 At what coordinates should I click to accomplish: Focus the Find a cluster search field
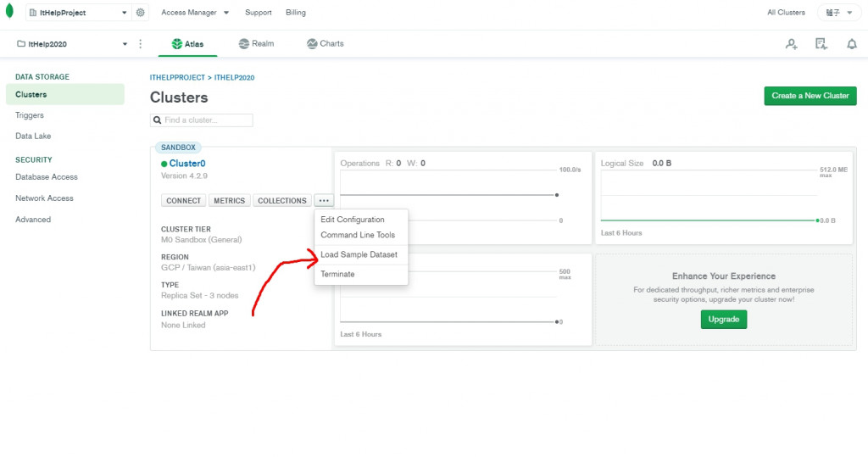click(x=202, y=120)
